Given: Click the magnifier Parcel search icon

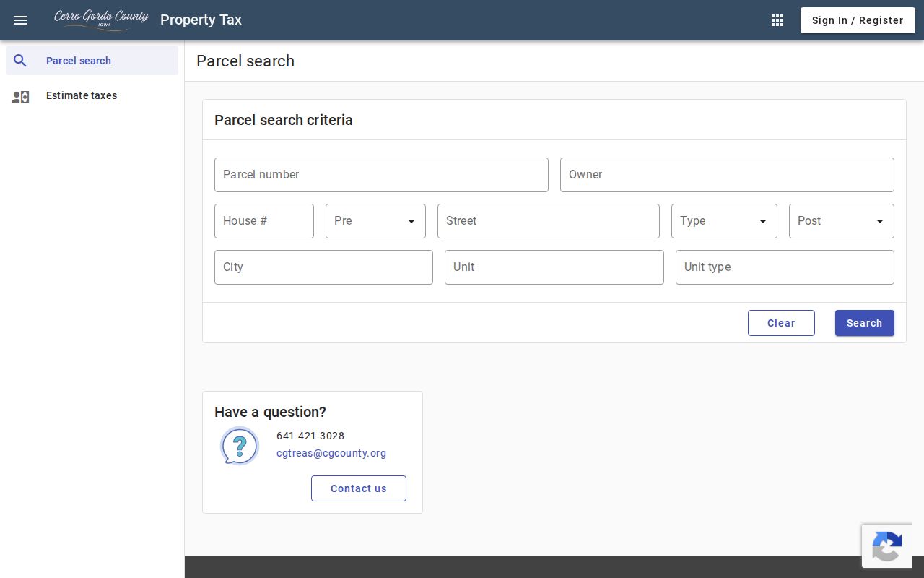Looking at the screenshot, I should coord(20,61).
